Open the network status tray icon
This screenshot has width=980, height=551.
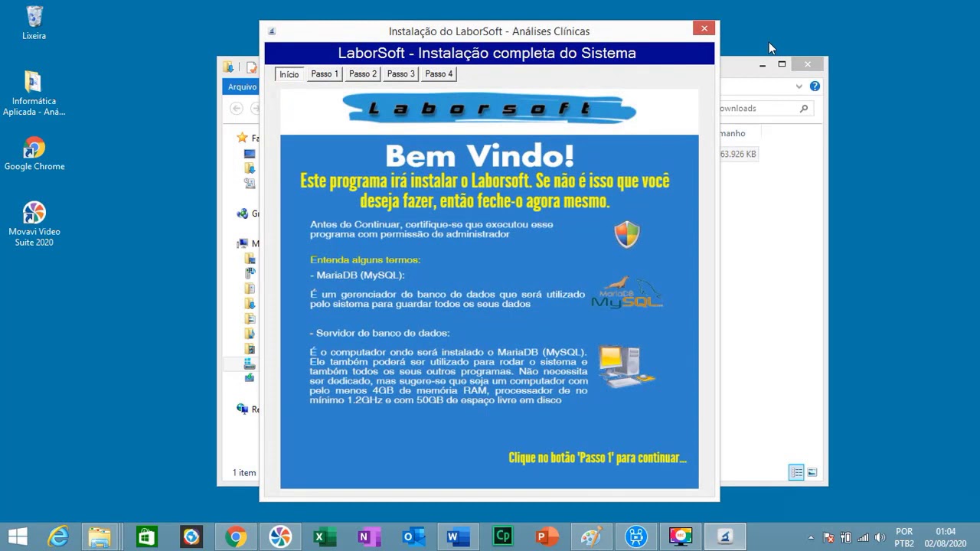[x=864, y=537]
